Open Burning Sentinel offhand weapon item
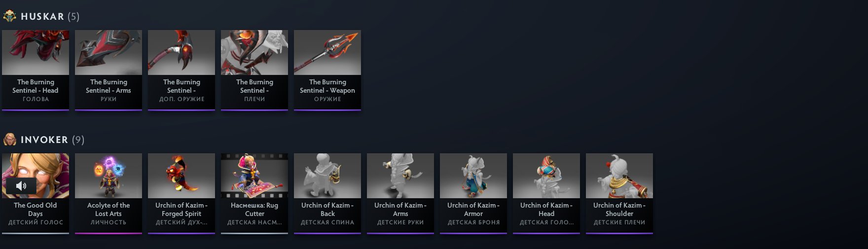The width and height of the screenshot is (868, 249). coord(181,71)
